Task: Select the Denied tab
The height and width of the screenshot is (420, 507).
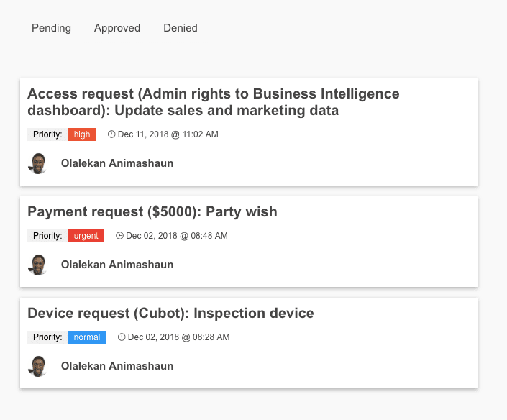Action: (x=181, y=29)
